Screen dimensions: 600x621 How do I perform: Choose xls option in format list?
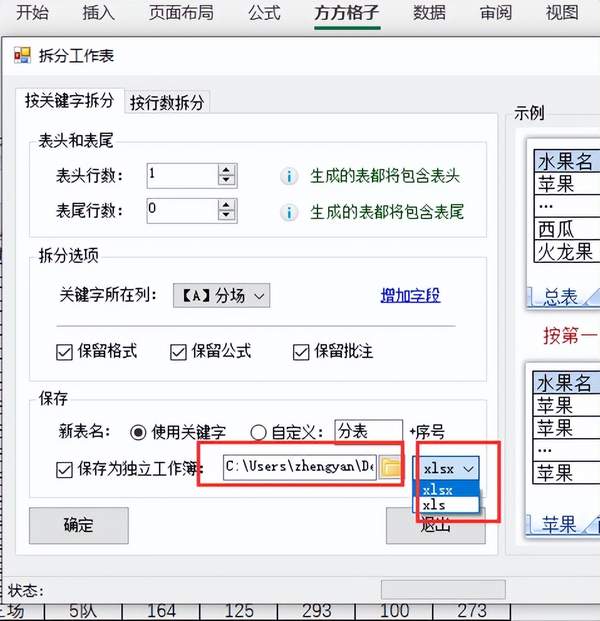(x=446, y=505)
